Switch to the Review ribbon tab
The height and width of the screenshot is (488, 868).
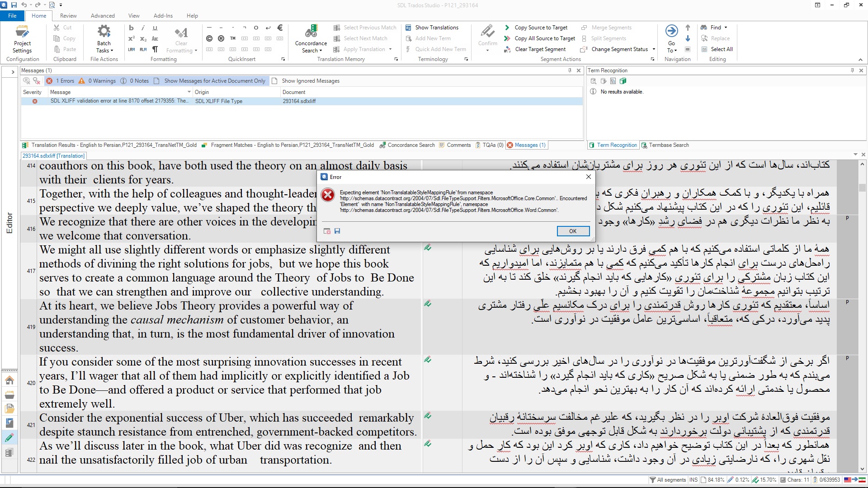[x=68, y=16]
